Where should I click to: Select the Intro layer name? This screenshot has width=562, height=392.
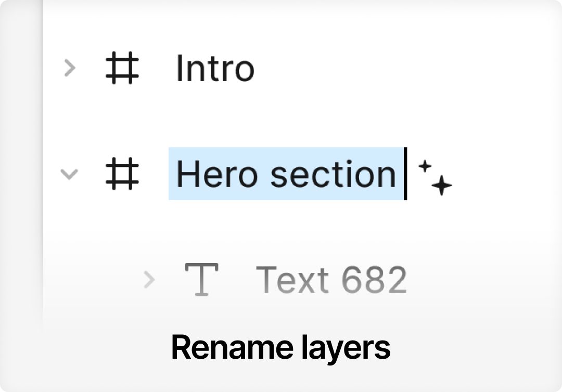tap(215, 68)
